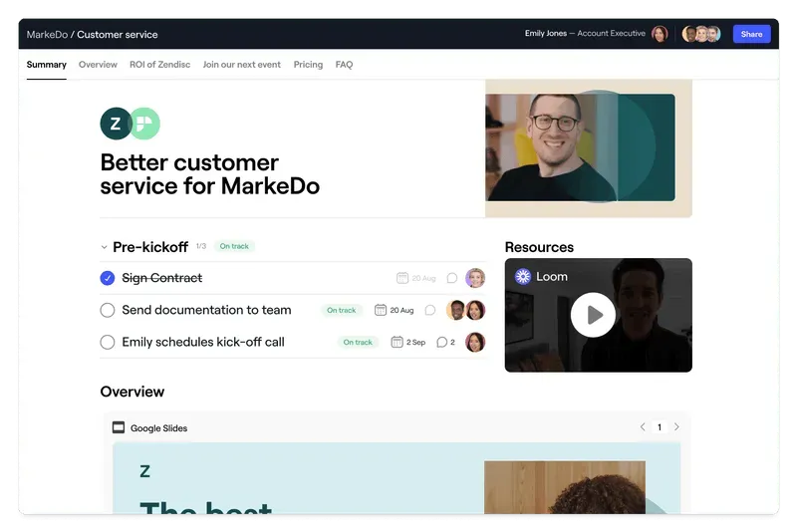Click calendar icon on Send documentation row
Viewport: 797px width, 532px height.
point(381,310)
